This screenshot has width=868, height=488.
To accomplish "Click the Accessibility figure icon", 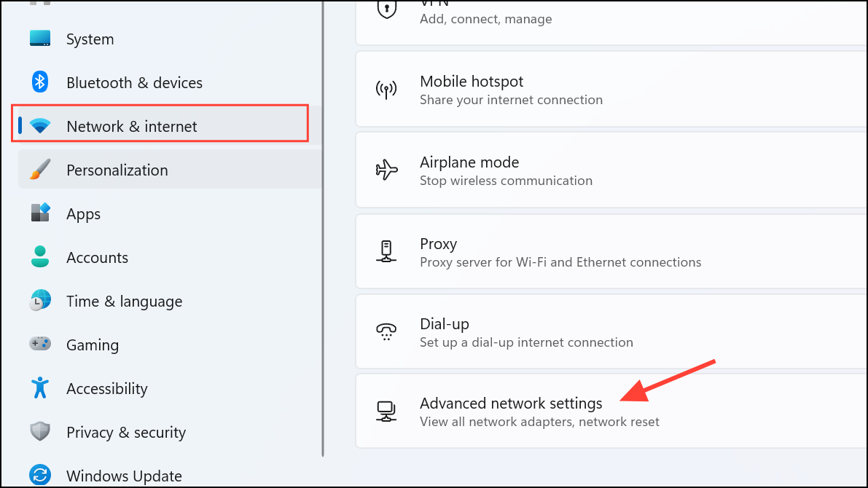I will click(39, 388).
